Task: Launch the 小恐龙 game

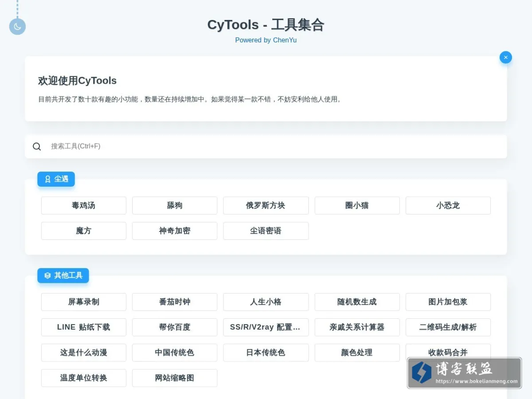Action: pyautogui.click(x=448, y=206)
